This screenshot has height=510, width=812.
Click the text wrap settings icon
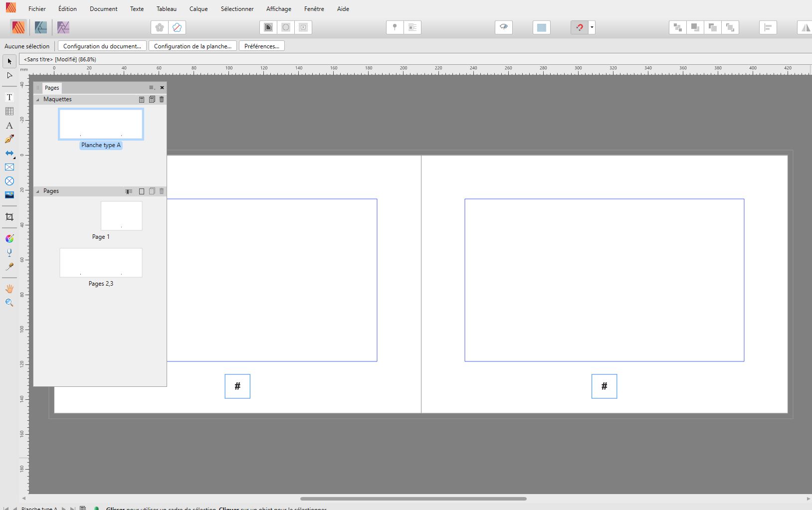coord(412,27)
